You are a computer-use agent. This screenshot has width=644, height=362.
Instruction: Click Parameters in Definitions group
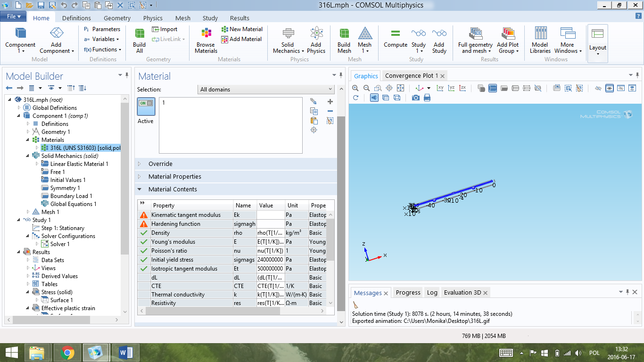click(102, 29)
